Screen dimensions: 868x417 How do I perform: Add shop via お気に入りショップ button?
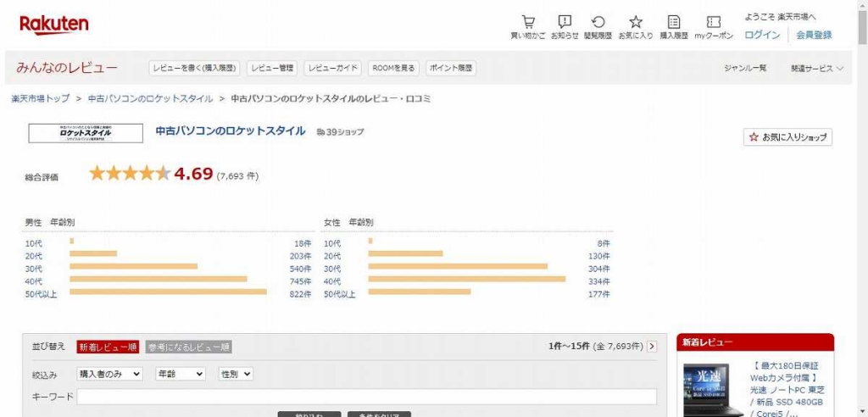787,137
